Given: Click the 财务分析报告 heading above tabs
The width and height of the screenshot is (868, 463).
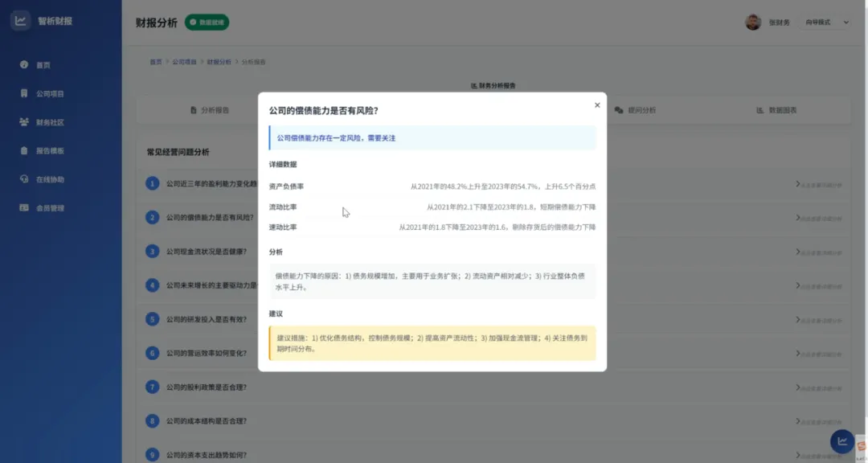Looking at the screenshot, I should (x=493, y=86).
